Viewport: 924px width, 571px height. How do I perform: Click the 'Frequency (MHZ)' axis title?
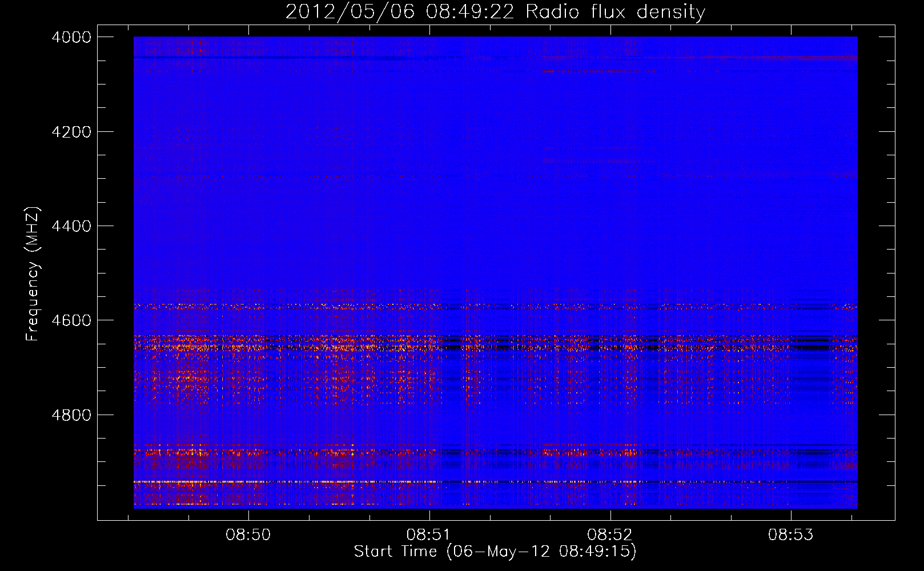[33, 274]
